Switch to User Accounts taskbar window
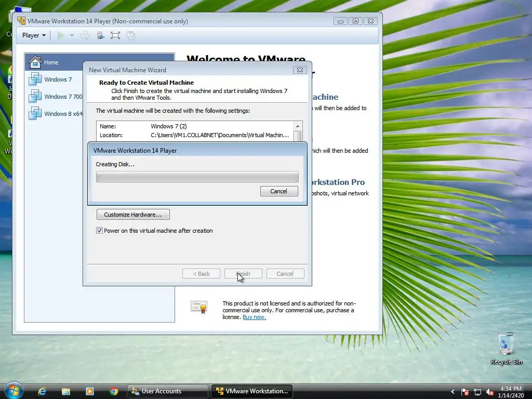532x399 pixels. (168, 391)
